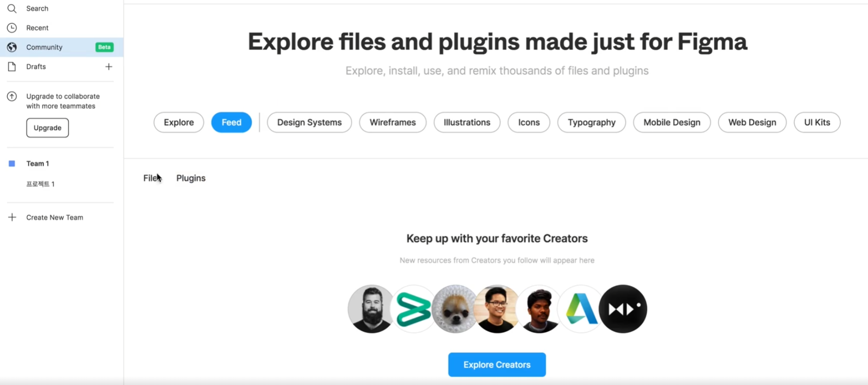Open the black arrows logo creator avatar

click(623, 309)
